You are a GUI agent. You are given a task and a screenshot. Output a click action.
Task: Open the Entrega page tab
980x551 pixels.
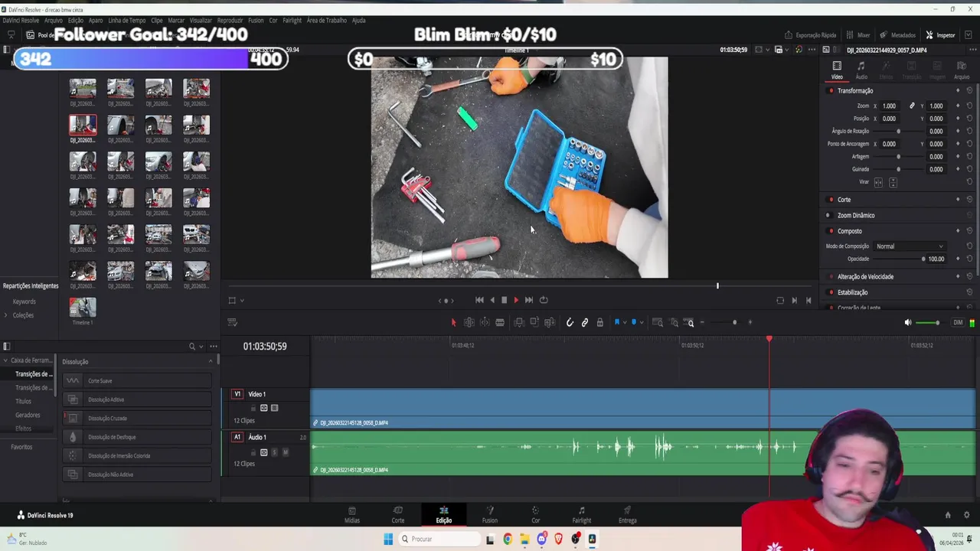[628, 515]
